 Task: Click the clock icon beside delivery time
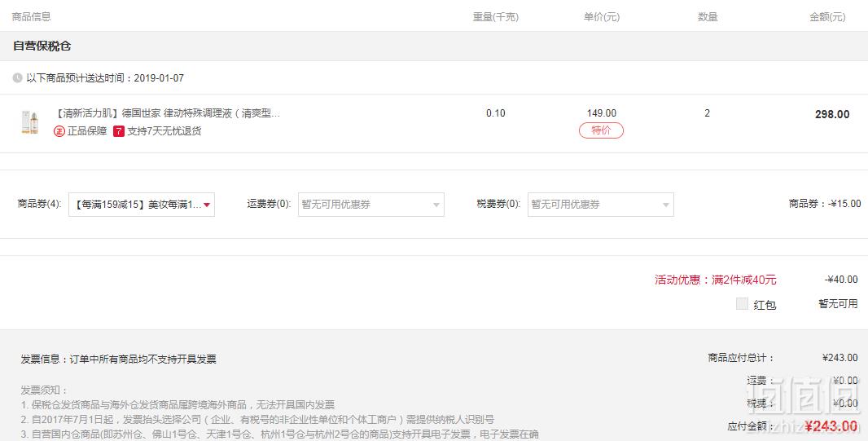[17, 78]
